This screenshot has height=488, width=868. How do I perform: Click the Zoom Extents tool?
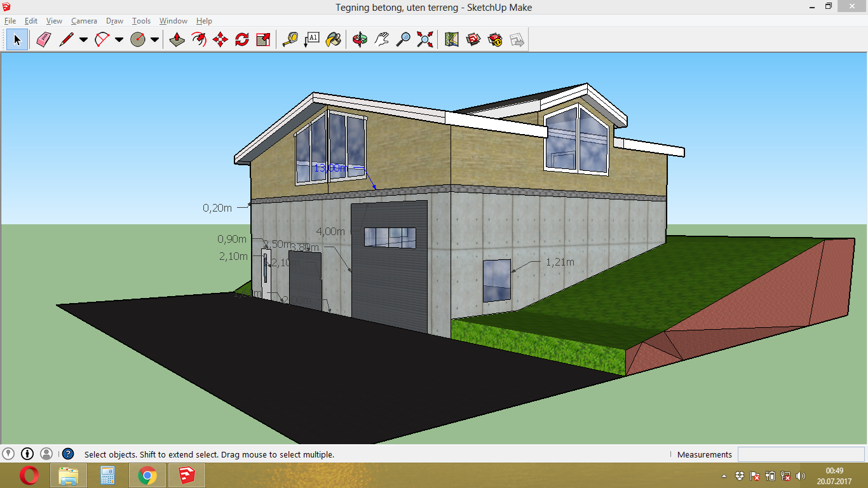click(424, 40)
